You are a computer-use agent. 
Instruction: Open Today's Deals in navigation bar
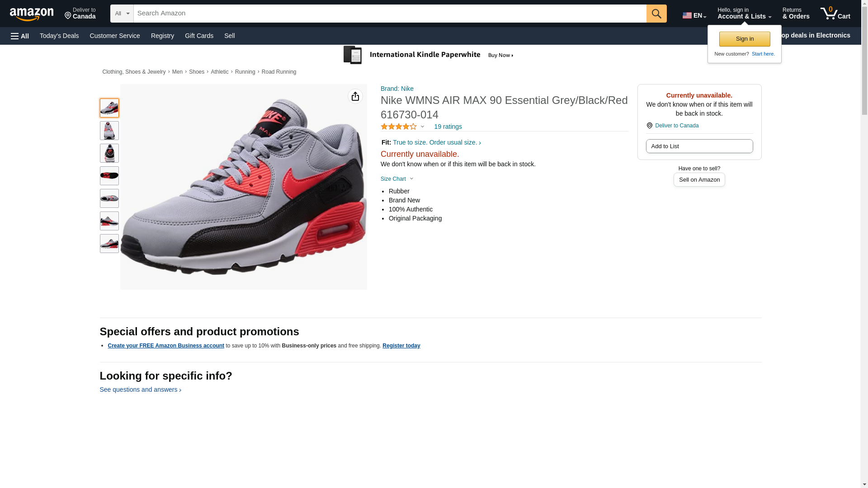pyautogui.click(x=59, y=36)
